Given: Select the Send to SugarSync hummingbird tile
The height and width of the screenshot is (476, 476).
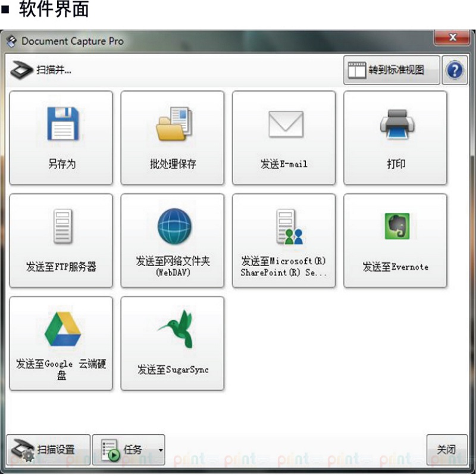Looking at the screenshot, I should [173, 344].
